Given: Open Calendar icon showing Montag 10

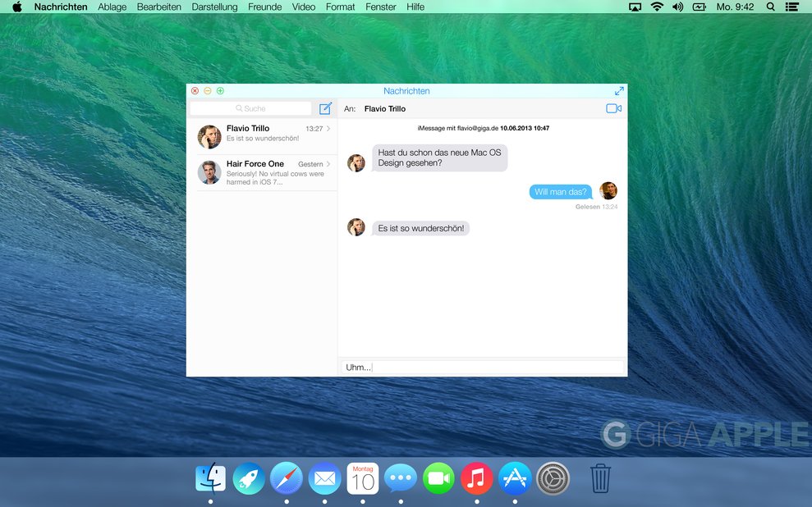Looking at the screenshot, I should pos(363,478).
